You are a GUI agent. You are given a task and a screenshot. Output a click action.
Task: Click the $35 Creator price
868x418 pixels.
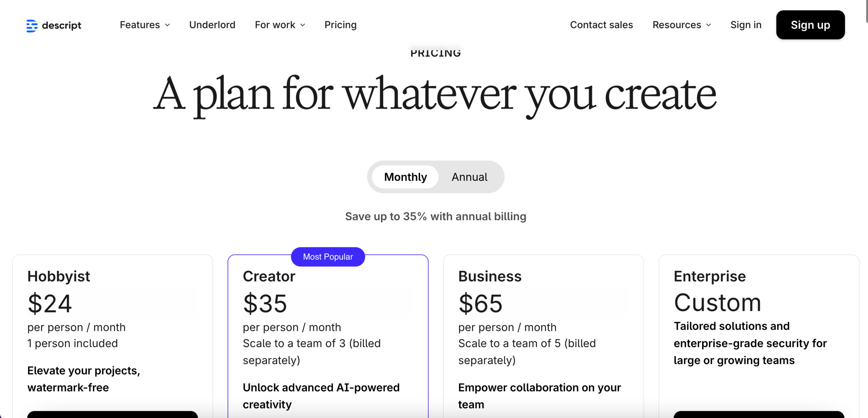coord(265,303)
